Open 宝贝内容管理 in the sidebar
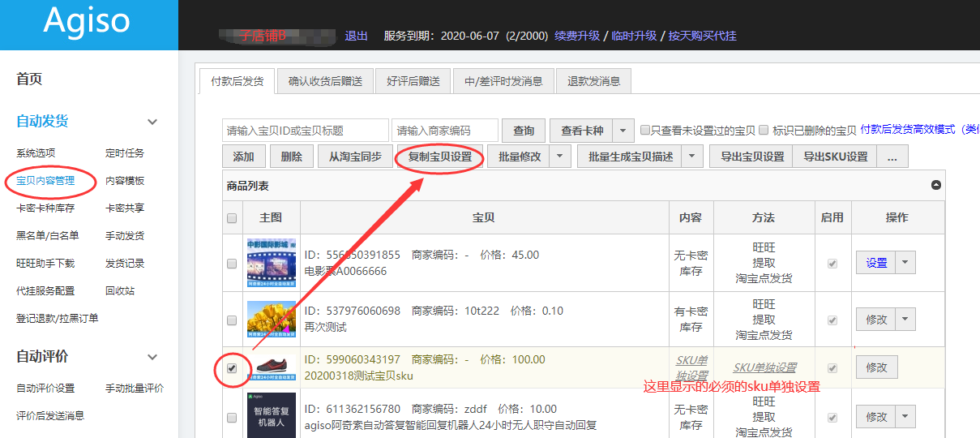 45,180
